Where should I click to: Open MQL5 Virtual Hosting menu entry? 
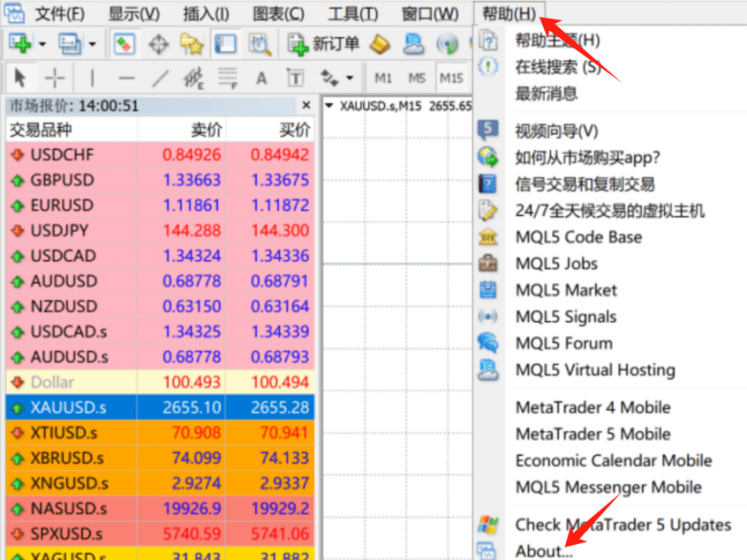pos(595,370)
